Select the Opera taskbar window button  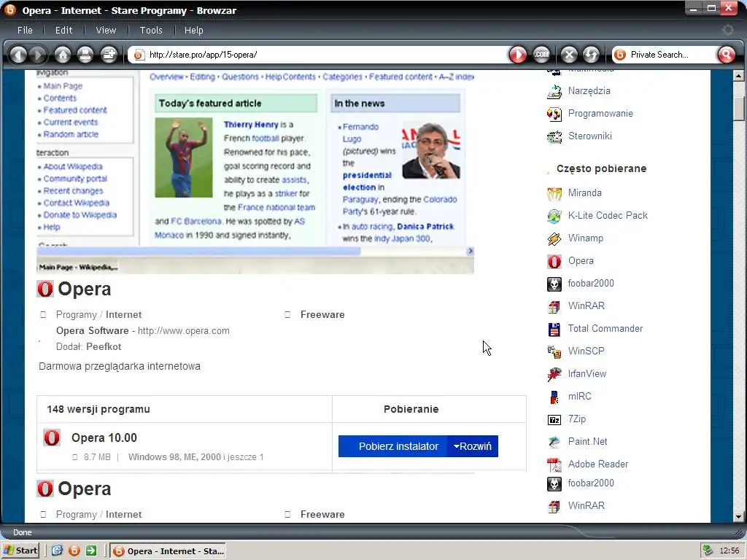[x=168, y=551]
